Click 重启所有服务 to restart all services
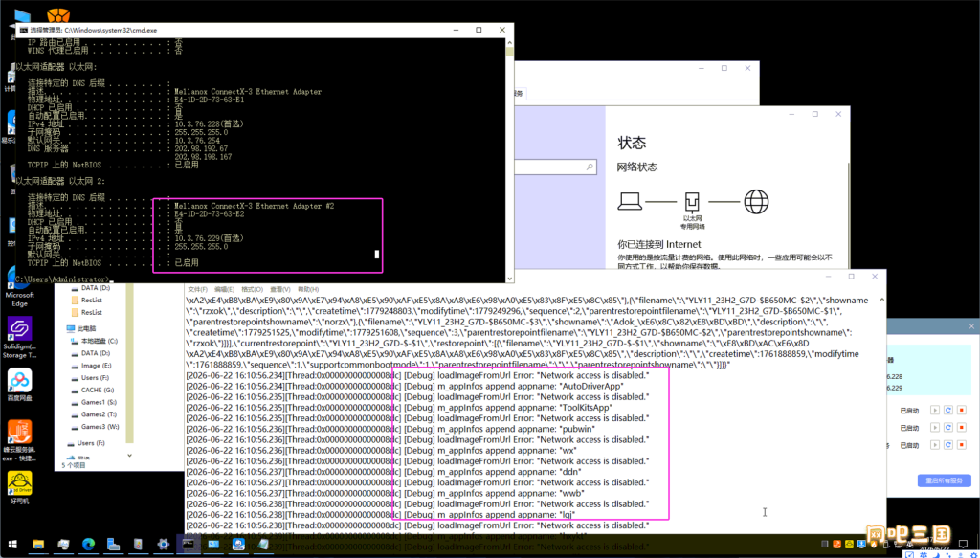This screenshot has width=980, height=558. coord(944,480)
